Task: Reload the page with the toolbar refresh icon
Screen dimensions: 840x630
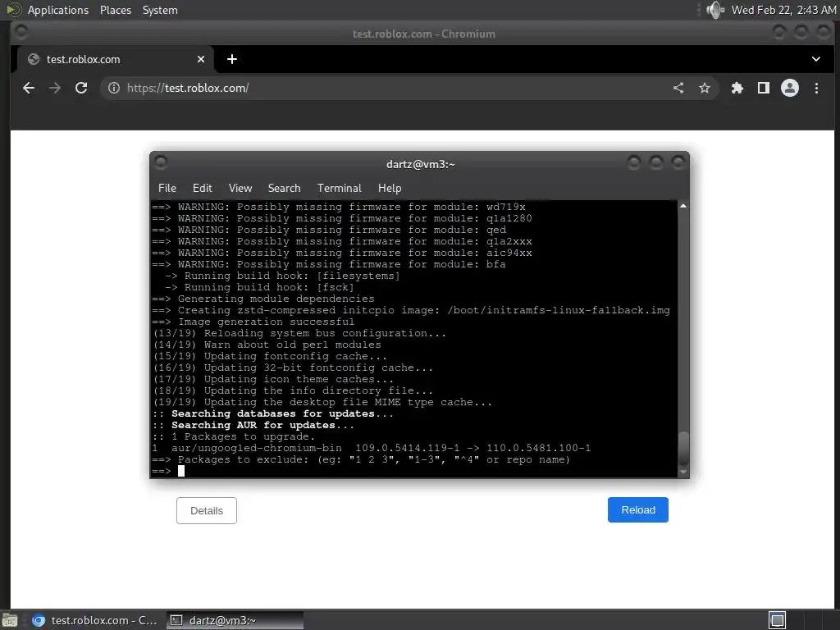Action: point(81,88)
